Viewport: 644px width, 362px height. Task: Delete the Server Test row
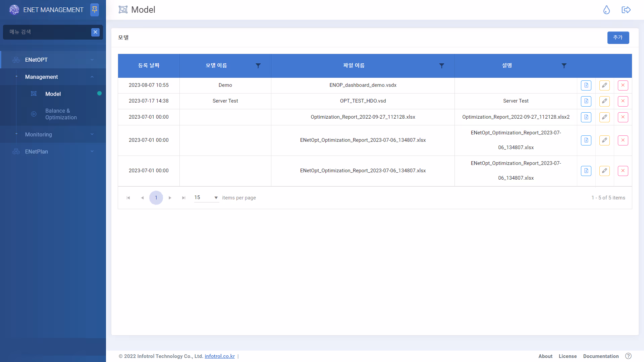pos(623,101)
